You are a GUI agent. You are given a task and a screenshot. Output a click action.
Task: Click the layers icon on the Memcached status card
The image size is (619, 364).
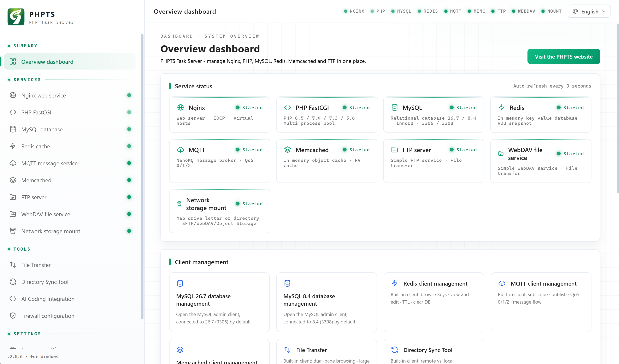point(287,150)
